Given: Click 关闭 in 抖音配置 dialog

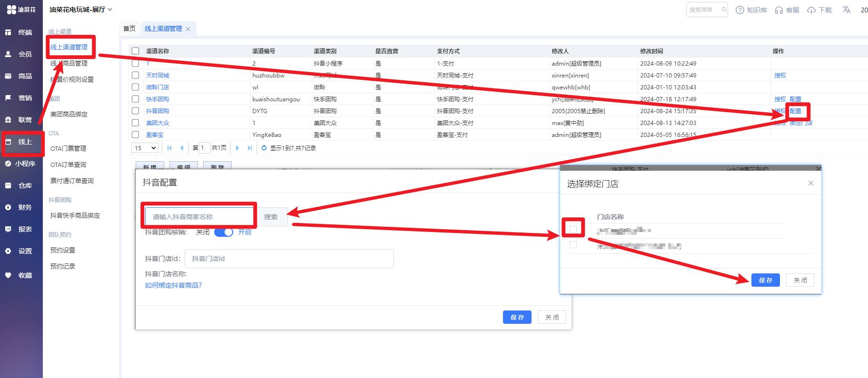Looking at the screenshot, I should pos(552,317).
